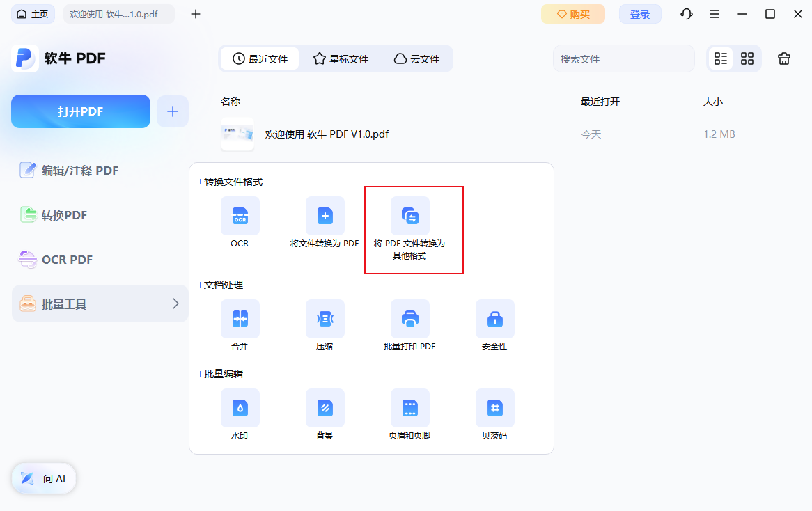This screenshot has height=511, width=812.
Task: Switch to 欢迎使用 软牛...1.0.pdf tab
Action: click(x=118, y=14)
